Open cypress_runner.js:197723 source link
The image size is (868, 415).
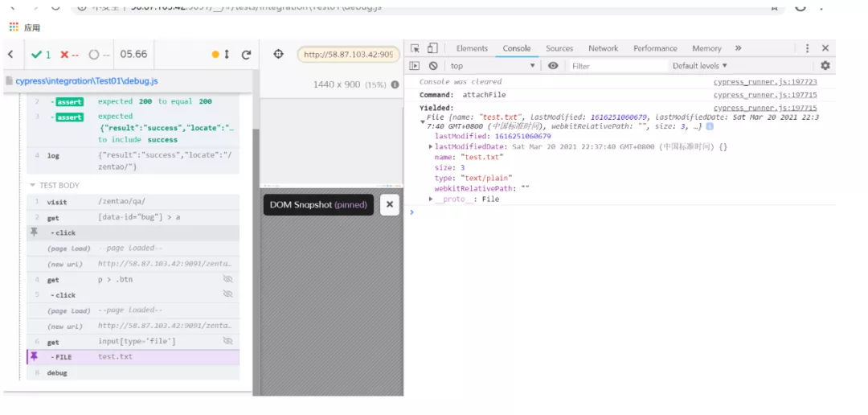[x=765, y=81]
